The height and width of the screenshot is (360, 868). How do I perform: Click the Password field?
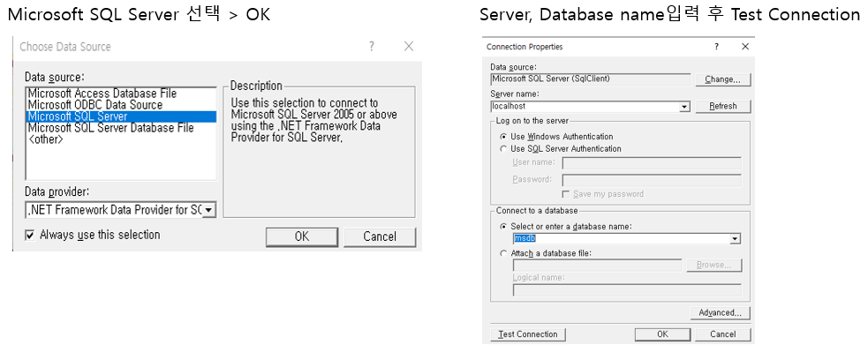click(x=652, y=180)
